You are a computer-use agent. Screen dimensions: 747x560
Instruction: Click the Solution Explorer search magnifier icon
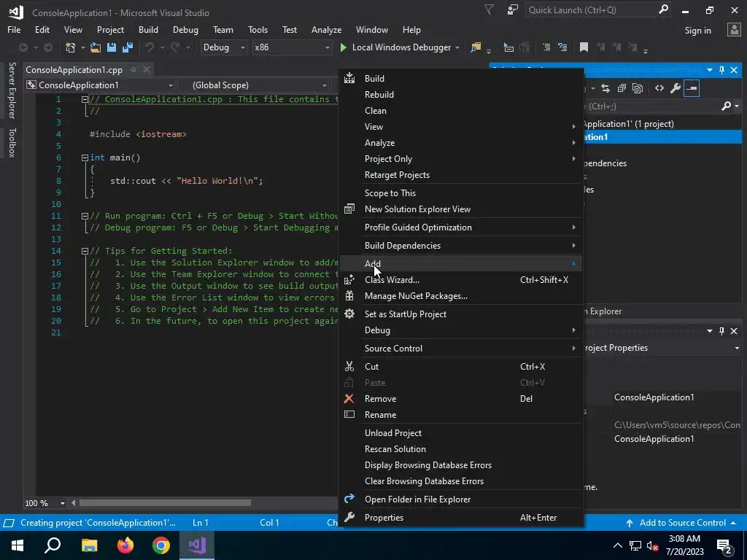(x=726, y=106)
